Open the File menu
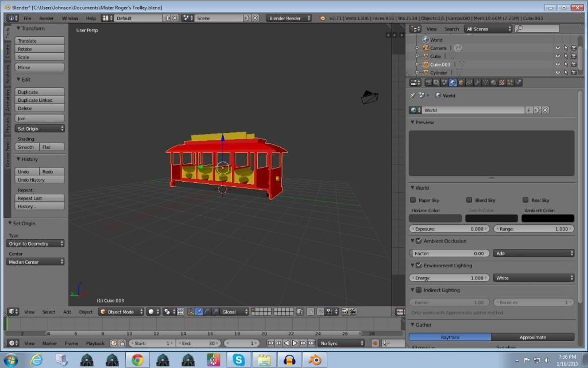The image size is (588, 368). coord(28,18)
